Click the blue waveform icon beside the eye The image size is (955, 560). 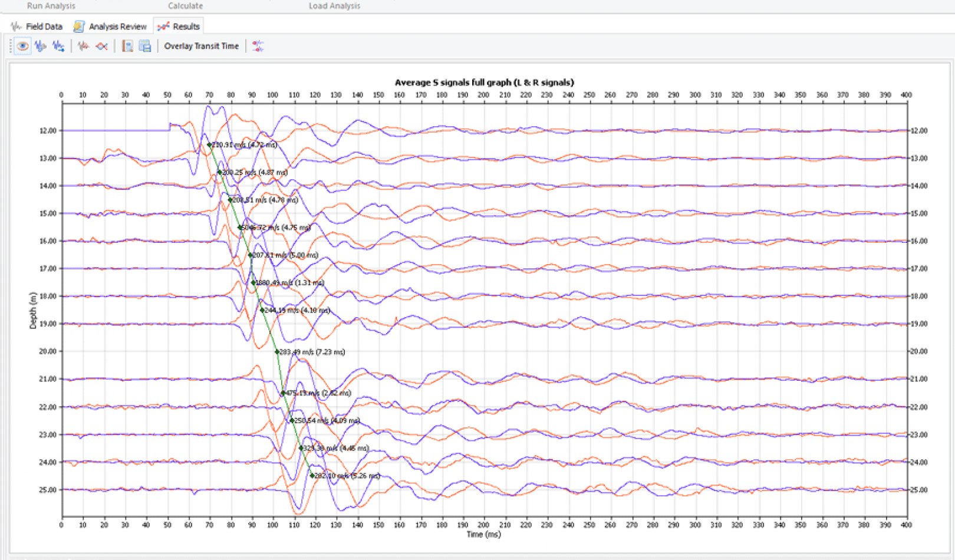(x=40, y=46)
